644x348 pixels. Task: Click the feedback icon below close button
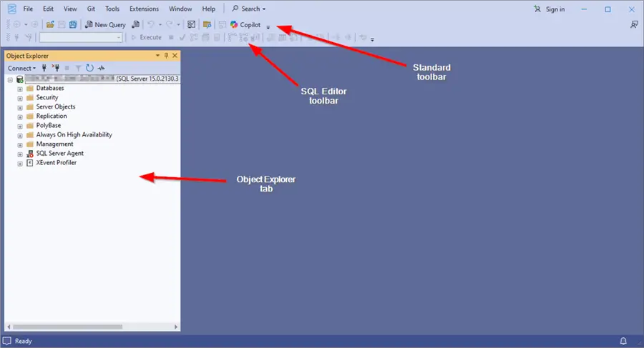tap(634, 25)
